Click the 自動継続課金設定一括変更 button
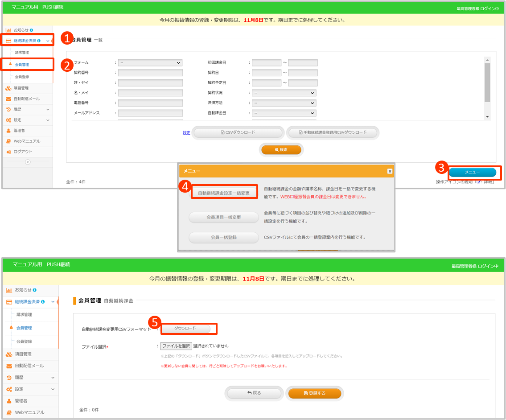This screenshot has height=420, width=506. point(224,193)
